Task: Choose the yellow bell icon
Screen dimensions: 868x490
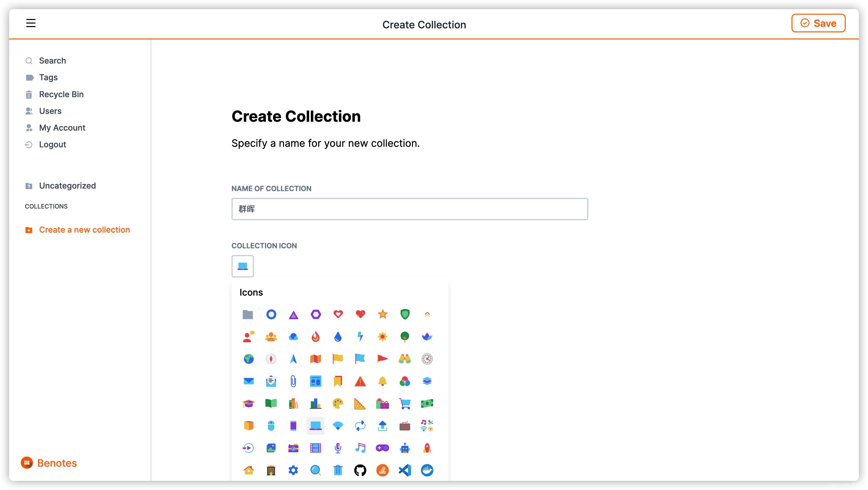Action: pyautogui.click(x=383, y=381)
